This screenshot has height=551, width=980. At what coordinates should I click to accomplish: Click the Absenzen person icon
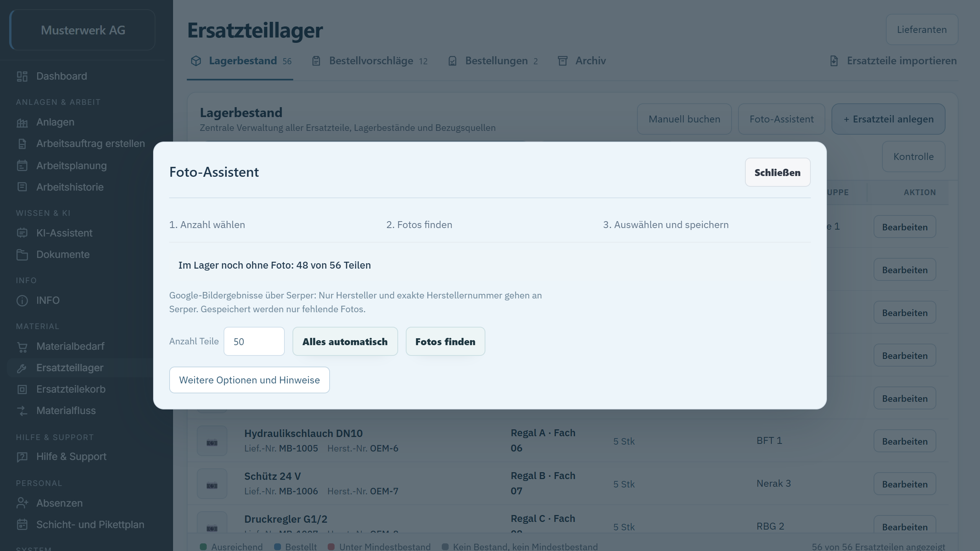[x=22, y=503]
